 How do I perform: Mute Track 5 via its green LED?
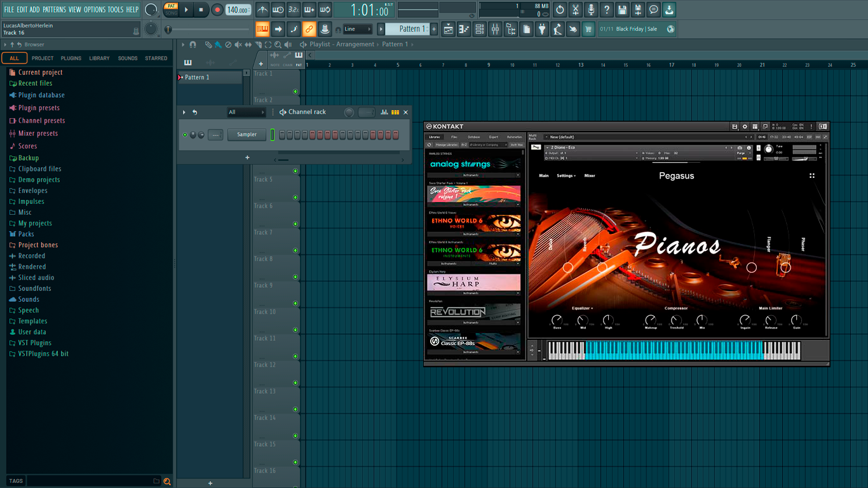[x=295, y=198]
